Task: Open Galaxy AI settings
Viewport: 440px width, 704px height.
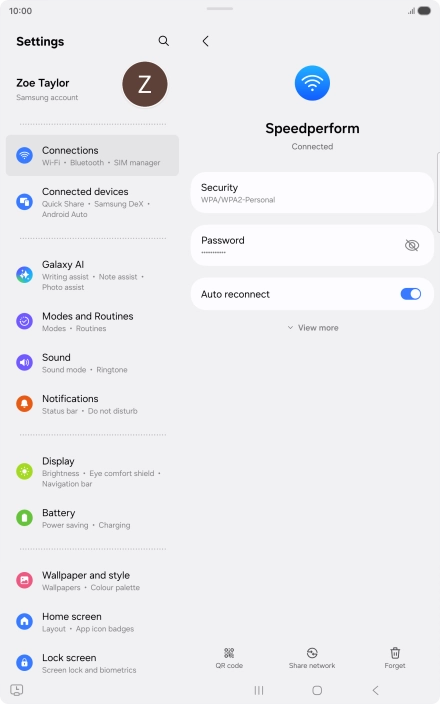Action: point(92,275)
